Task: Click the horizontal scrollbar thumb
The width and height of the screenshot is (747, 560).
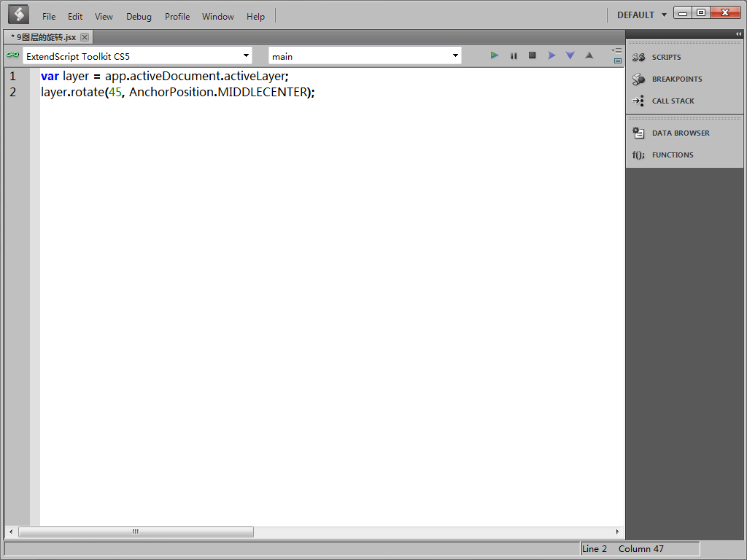Action: point(136,532)
